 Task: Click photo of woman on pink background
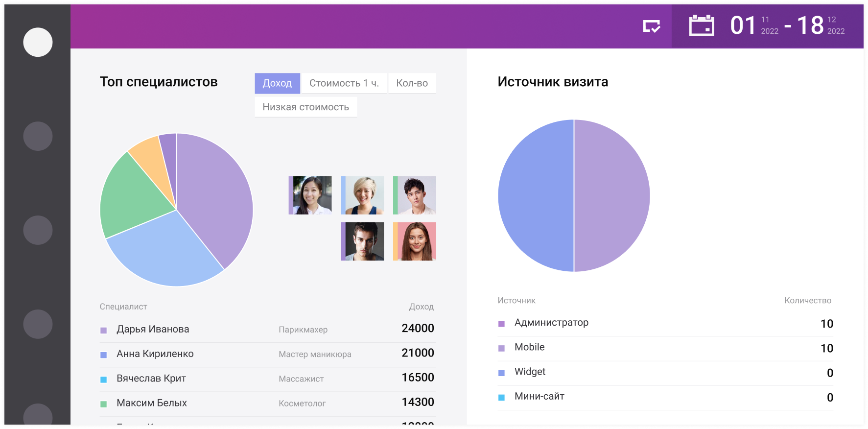point(415,241)
